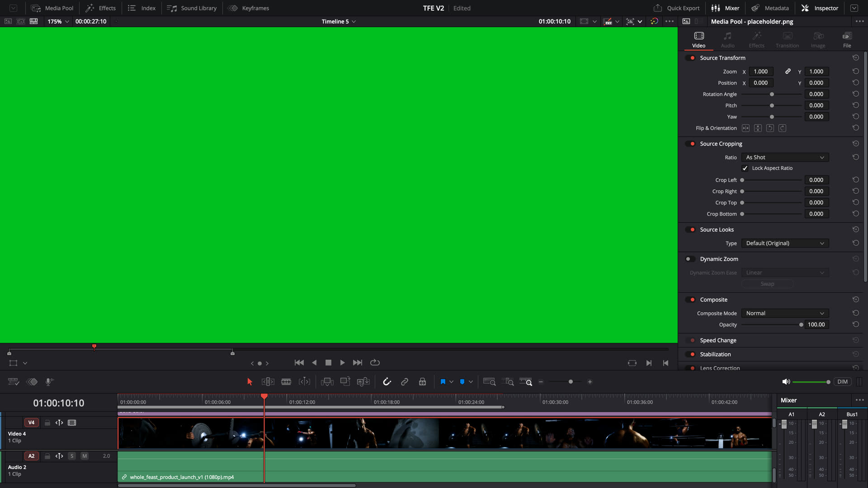
Task: Toggle Source Transform enable switch
Action: (690, 58)
